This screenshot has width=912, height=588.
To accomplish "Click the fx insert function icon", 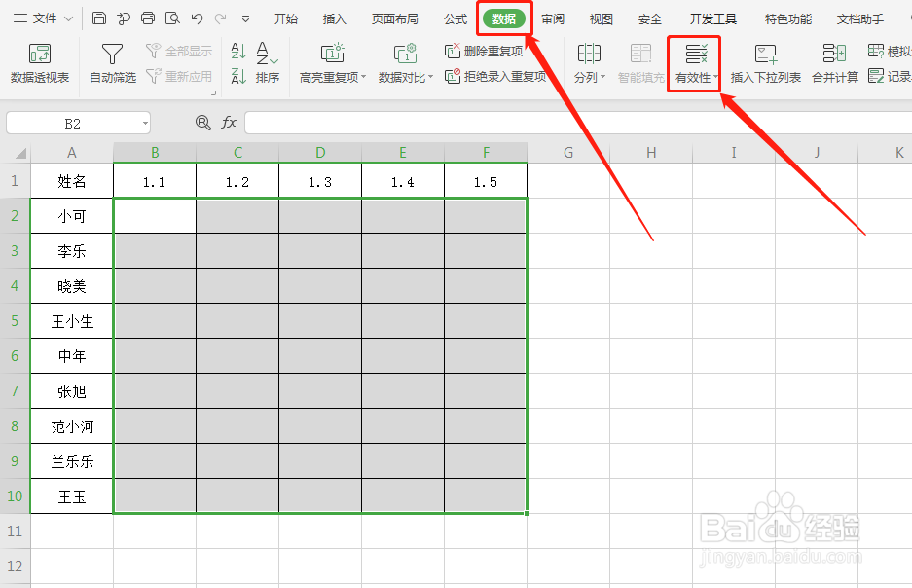I will tap(229, 123).
